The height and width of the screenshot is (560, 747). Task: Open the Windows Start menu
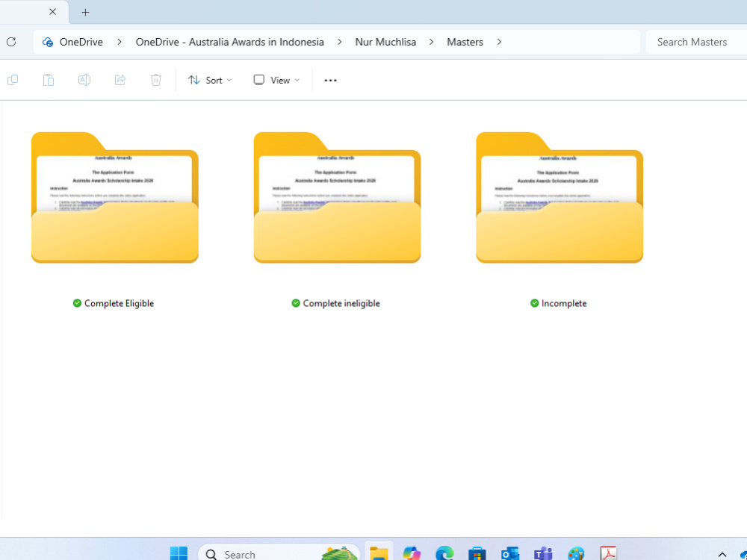179,553
